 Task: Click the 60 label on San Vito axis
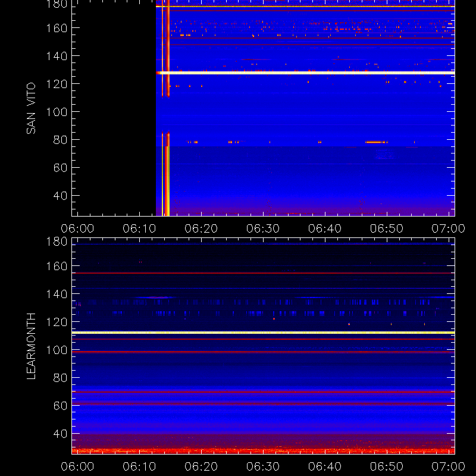coord(60,168)
